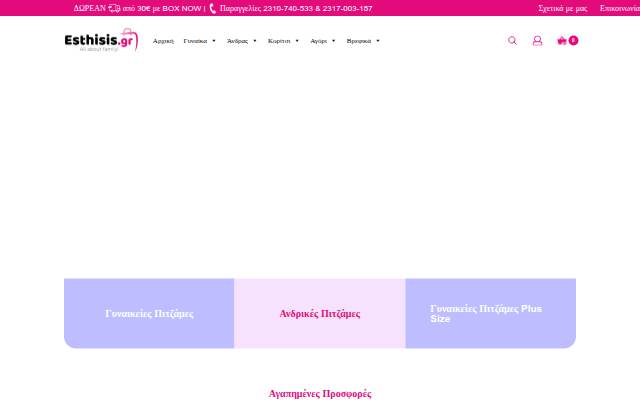Open the Γυναίκα menu label
This screenshot has height=400, width=640.
coord(195,41)
